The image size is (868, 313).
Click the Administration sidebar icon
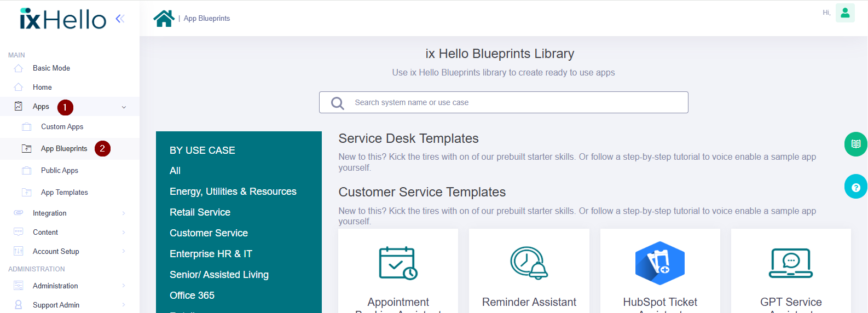[19, 286]
